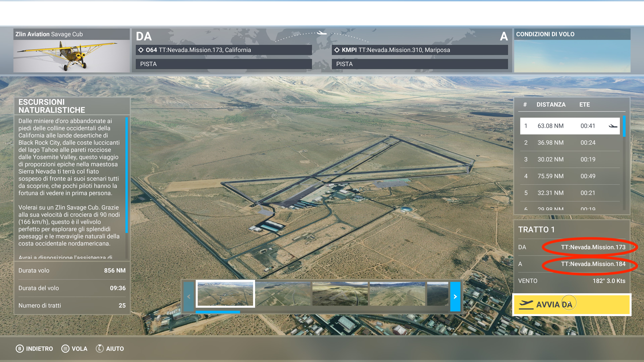The height and width of the screenshot is (362, 644).
Task: Click the VENTO value 182° 3.0 Kts
Action: coord(609,281)
